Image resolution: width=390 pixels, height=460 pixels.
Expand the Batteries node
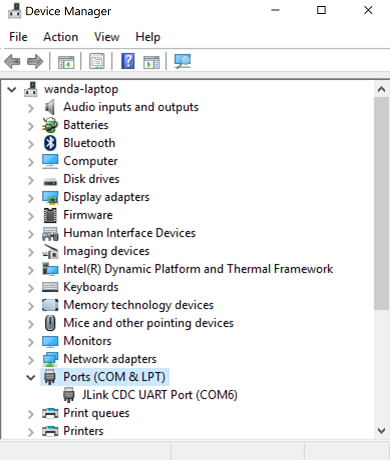31,126
